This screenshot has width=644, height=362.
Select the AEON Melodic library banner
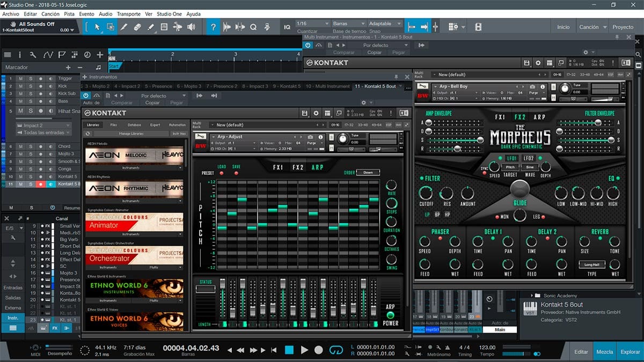[134, 154]
